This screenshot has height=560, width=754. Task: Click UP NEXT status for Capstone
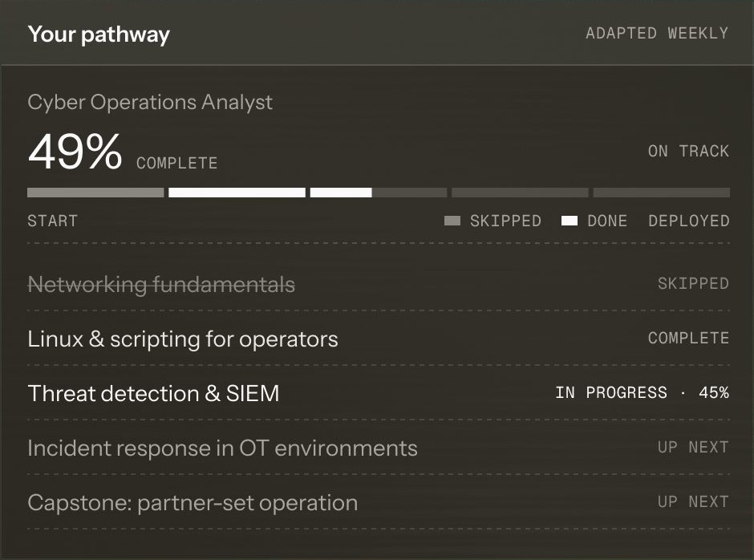coord(693,501)
